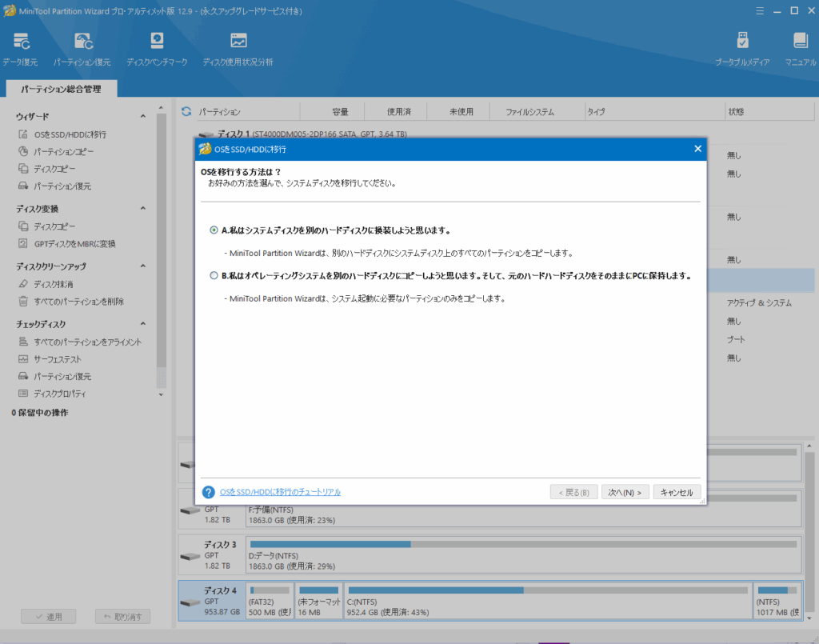Collapse the ウィザード section
Image resolution: width=819 pixels, height=644 pixels.
[143, 116]
